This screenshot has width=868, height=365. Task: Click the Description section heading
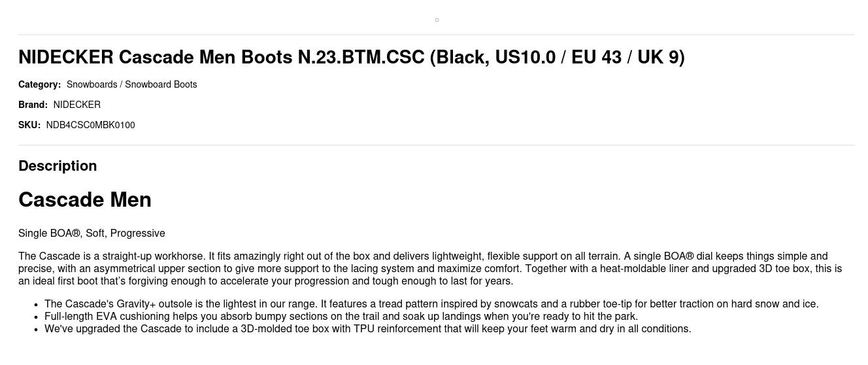tap(58, 166)
